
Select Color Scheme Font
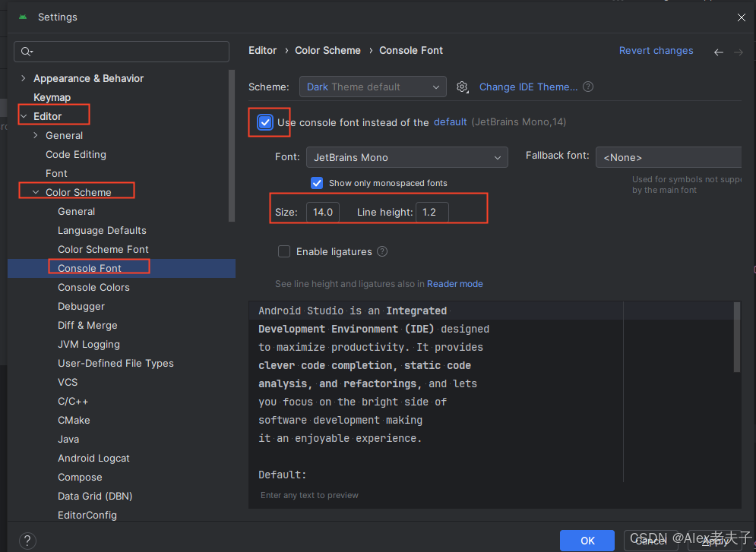(x=103, y=250)
